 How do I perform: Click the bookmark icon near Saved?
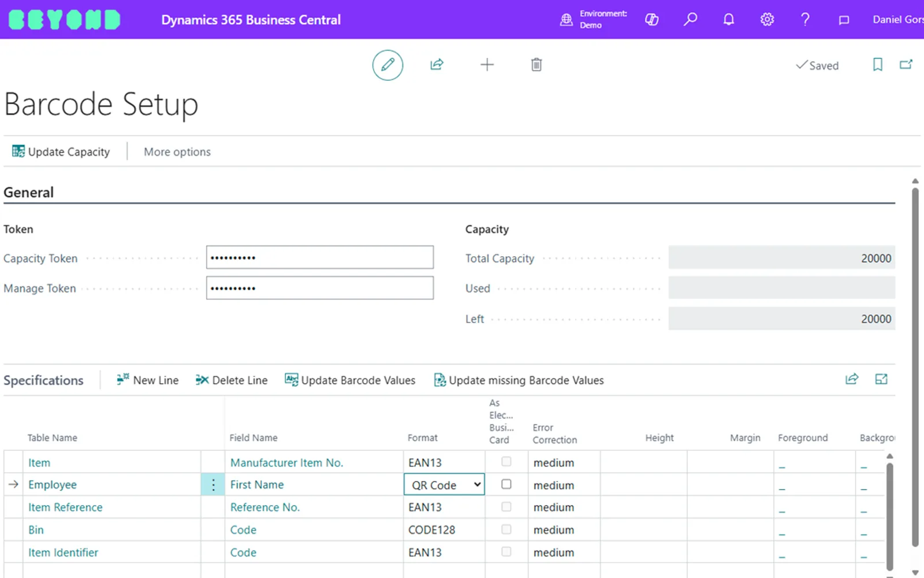coord(877,64)
